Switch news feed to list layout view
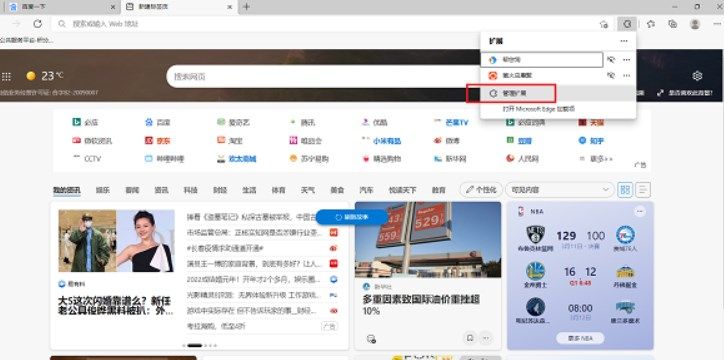The width and height of the screenshot is (724, 360). click(643, 190)
